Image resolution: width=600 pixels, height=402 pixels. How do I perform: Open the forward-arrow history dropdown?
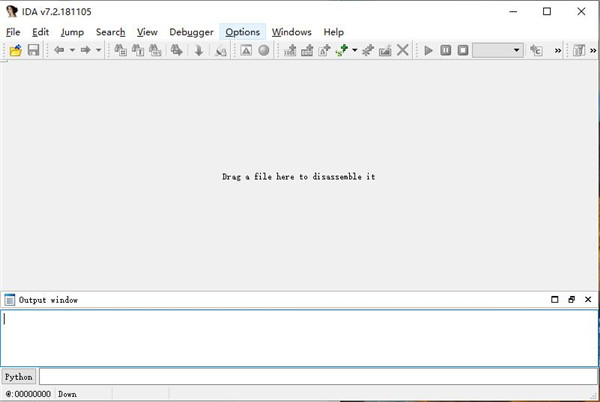click(x=98, y=50)
